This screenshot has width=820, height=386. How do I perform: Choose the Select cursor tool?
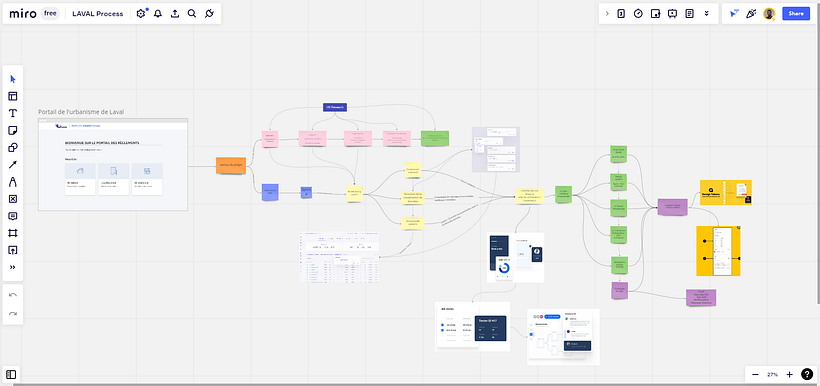[x=13, y=79]
